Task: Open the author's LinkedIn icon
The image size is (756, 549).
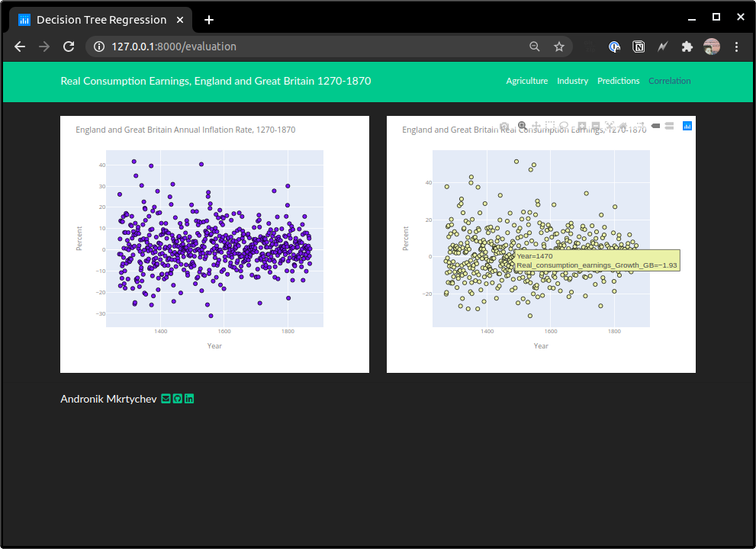Action: pos(189,399)
